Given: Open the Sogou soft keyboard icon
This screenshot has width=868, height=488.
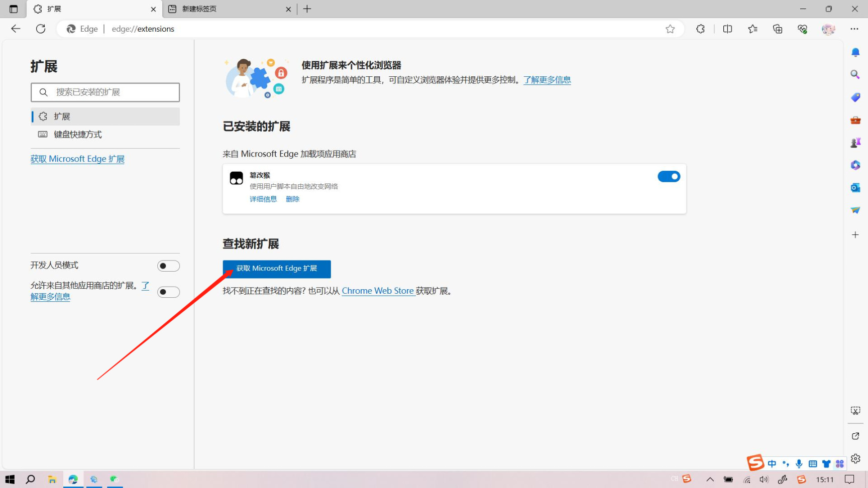Looking at the screenshot, I should [x=813, y=464].
